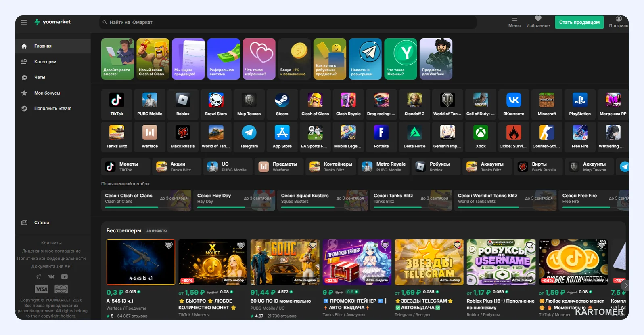Open the hamburger menu beside the yoomarket logo
This screenshot has width=644, height=335.
pos(24,22)
